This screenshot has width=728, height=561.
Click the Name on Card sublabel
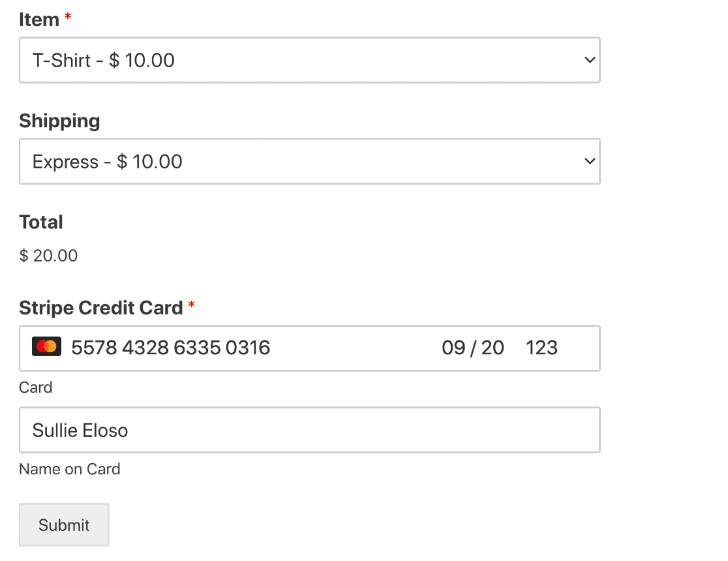click(x=70, y=469)
